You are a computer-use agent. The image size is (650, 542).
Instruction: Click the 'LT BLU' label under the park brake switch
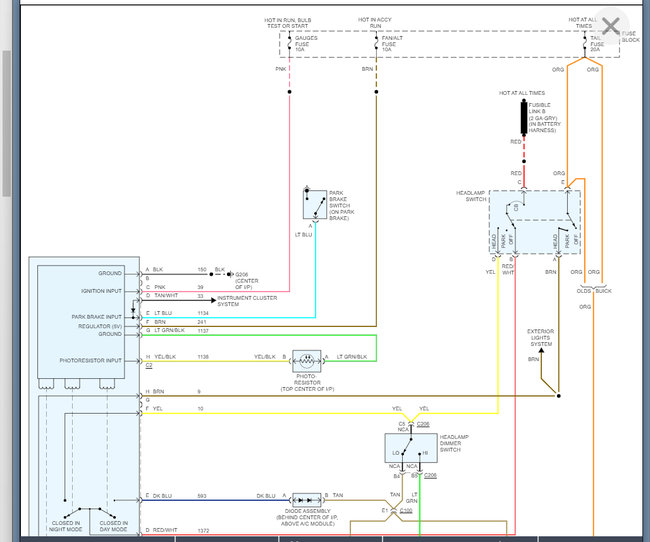303,235
